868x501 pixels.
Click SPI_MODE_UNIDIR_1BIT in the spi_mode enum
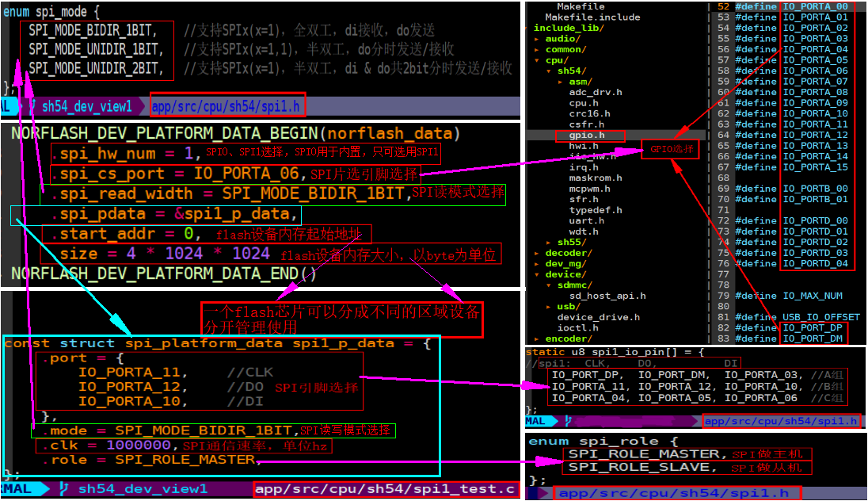(97, 49)
